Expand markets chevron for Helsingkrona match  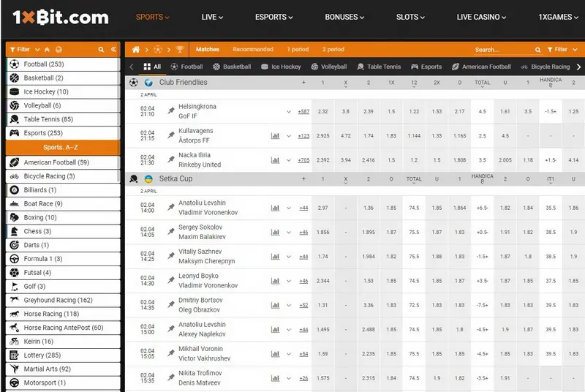pyautogui.click(x=288, y=111)
